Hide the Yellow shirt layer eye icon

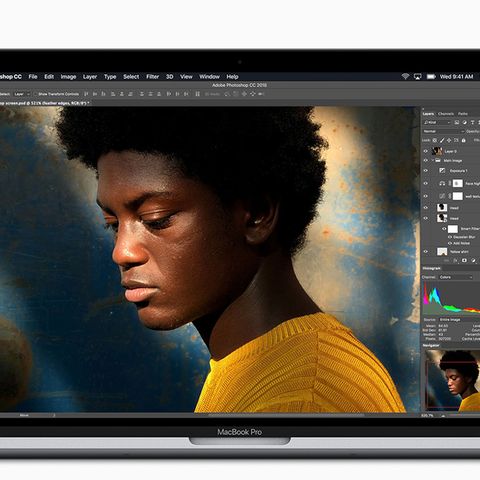pyautogui.click(x=426, y=252)
